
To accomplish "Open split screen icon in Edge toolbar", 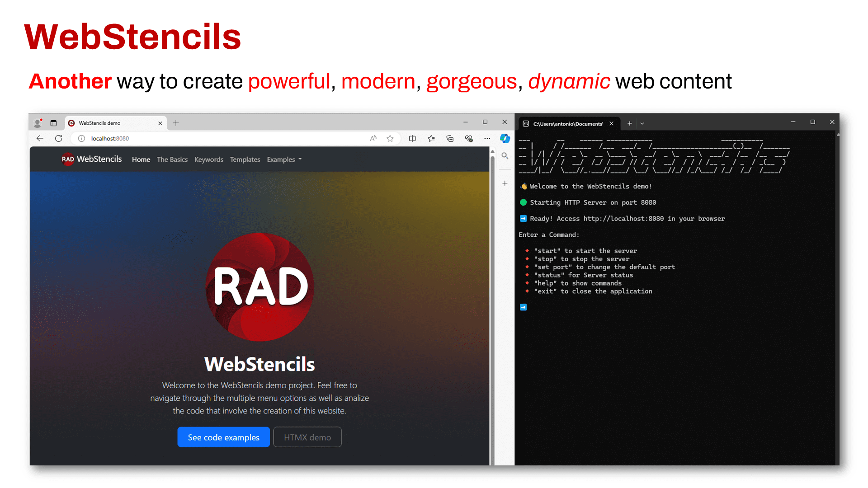I will click(412, 138).
